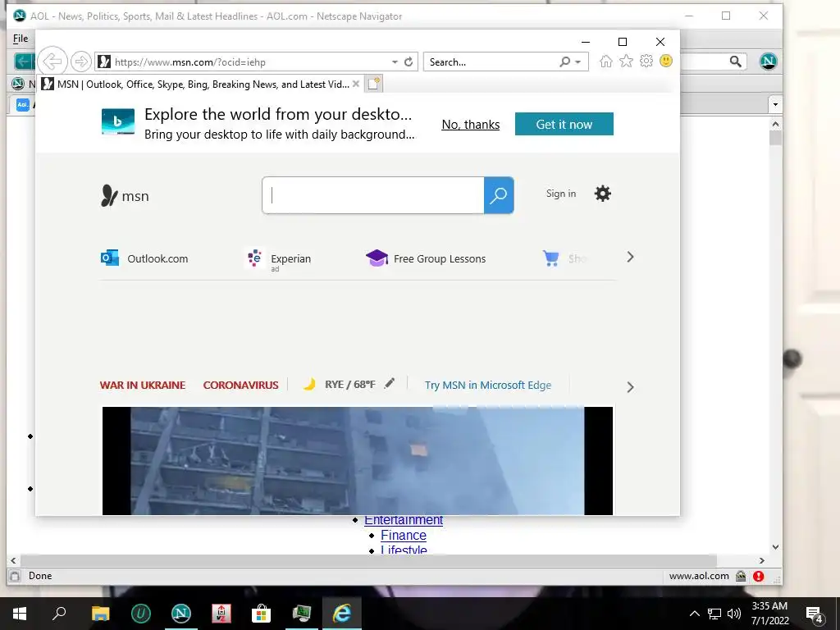Open the address bar autocomplete dropdown arrow

tap(395, 62)
